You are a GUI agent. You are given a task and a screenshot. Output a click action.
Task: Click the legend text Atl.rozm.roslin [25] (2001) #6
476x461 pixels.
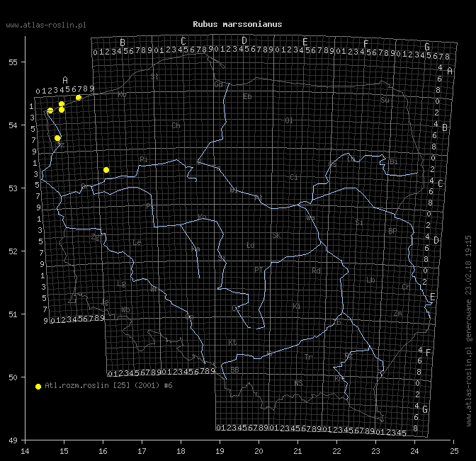coord(108,385)
